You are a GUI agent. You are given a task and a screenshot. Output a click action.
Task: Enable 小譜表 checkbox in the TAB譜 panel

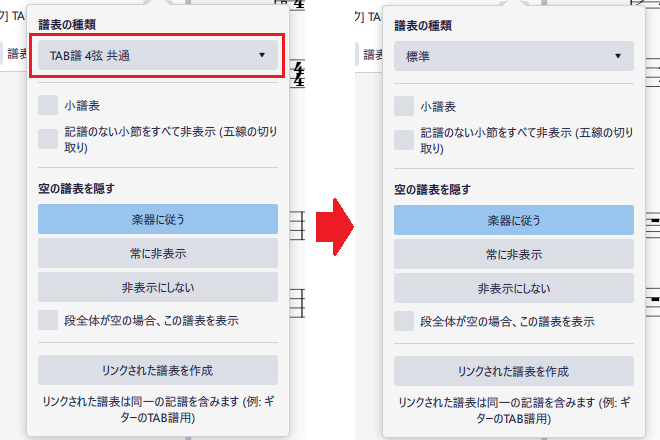point(48,106)
